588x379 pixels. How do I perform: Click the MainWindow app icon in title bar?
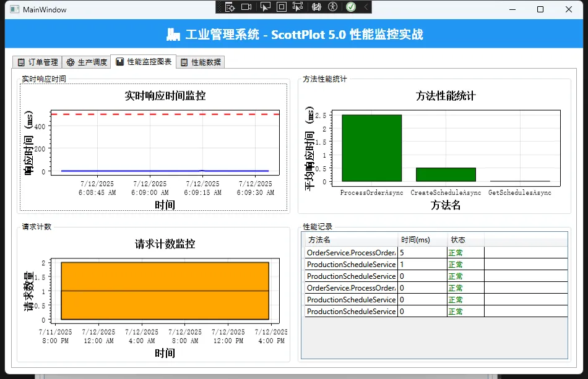14,9
